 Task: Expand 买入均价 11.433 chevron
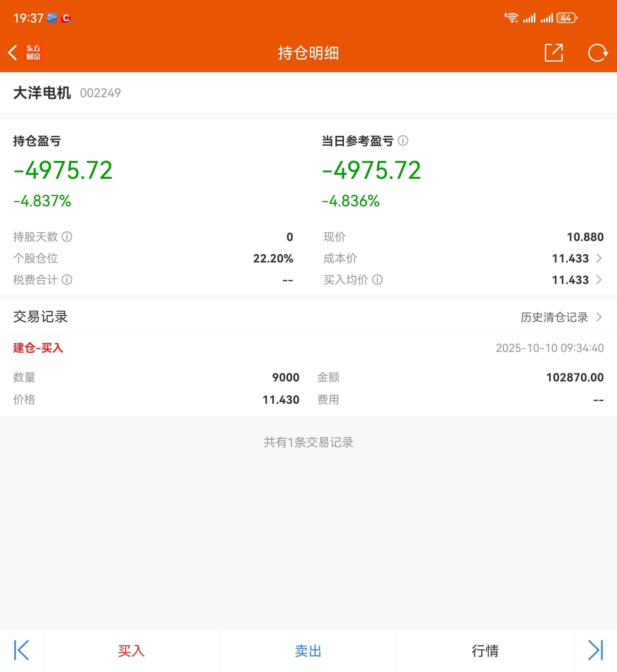599,280
